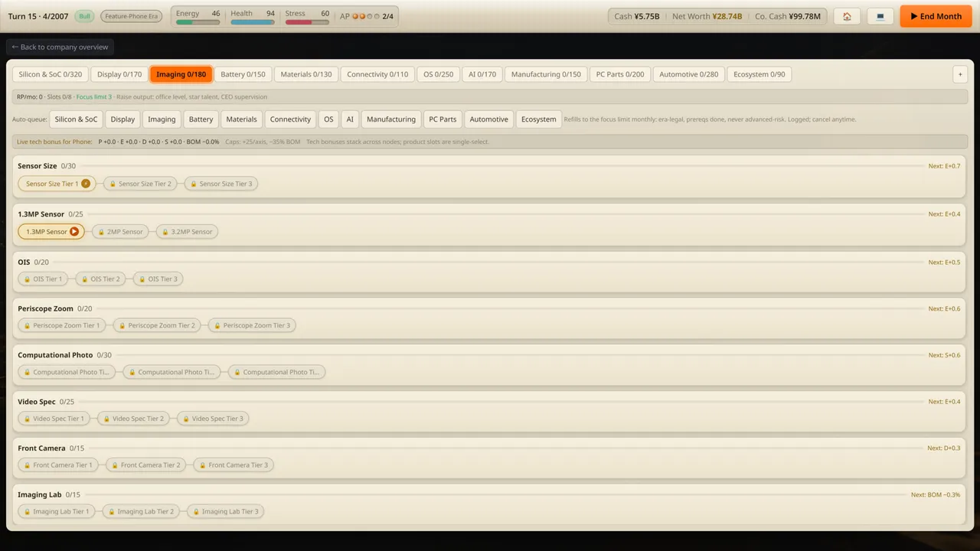Click locked Video Spec Tier 2 node

[133, 419]
